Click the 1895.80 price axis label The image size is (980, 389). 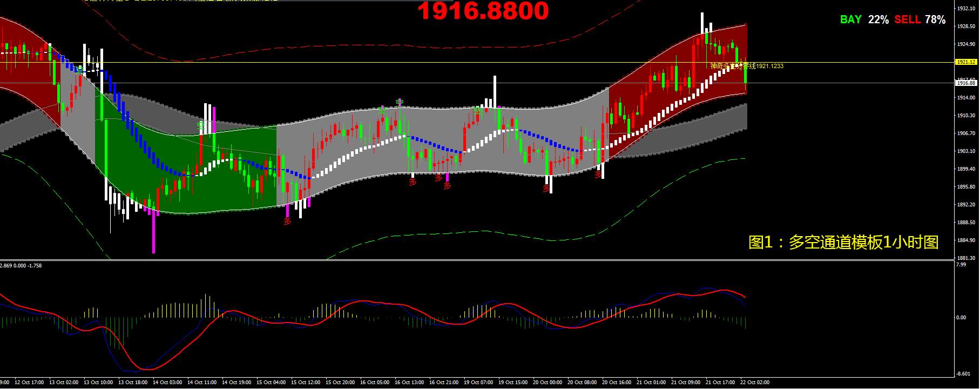(966, 187)
